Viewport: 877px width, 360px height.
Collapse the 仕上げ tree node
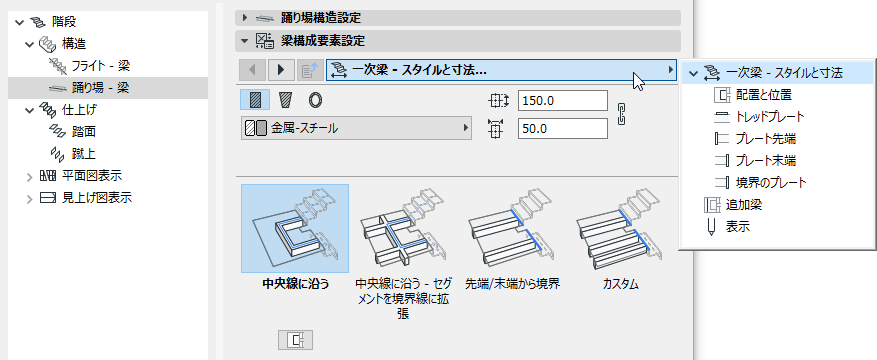point(30,110)
